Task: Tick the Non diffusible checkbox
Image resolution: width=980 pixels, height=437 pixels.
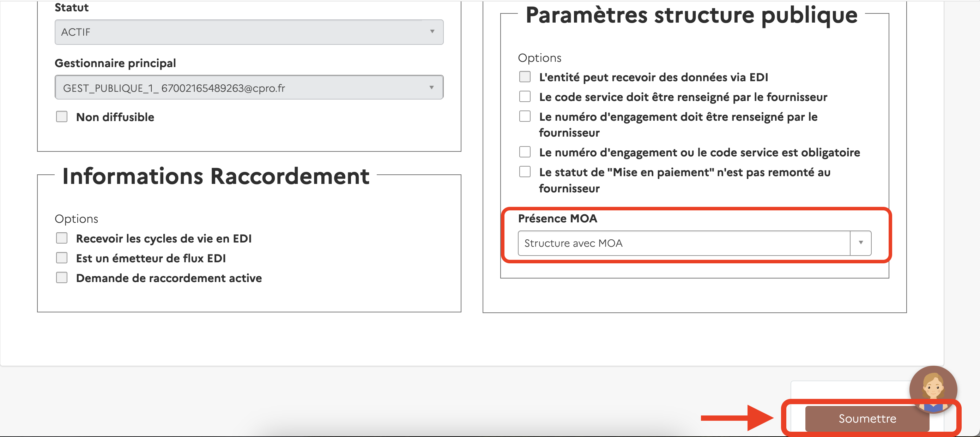Action: 62,116
